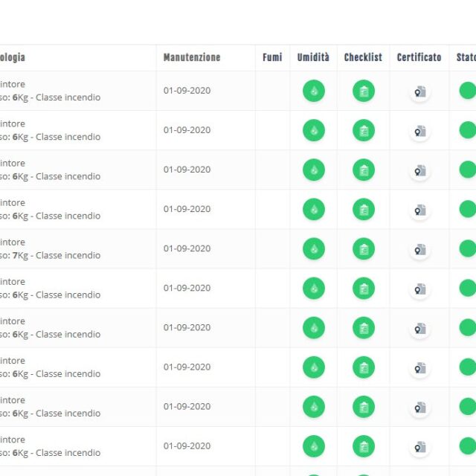Screen dimensions: 476x476
Task: View the Certificato document icon in the 7Kg row
Action: [x=419, y=250]
